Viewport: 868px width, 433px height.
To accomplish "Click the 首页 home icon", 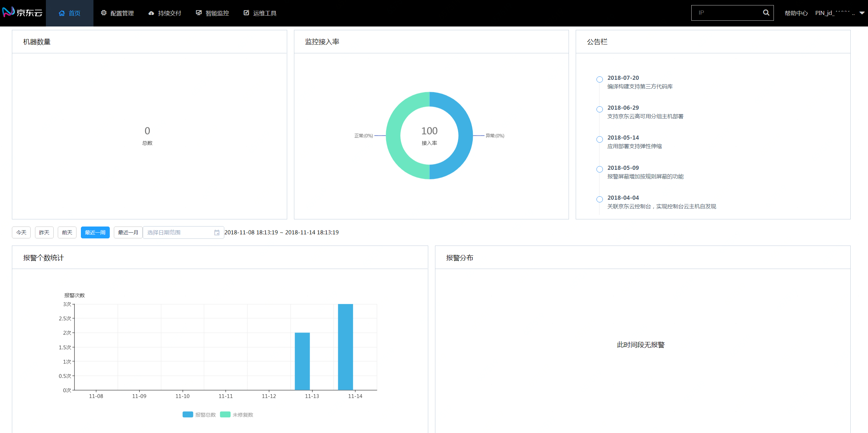I will point(62,13).
